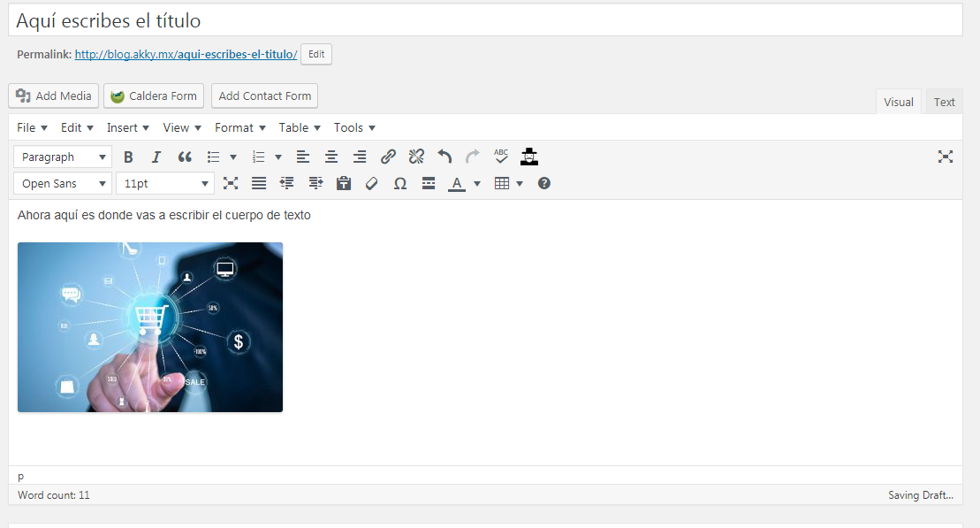Click the Edit permalink button
Image resolution: width=980 pixels, height=528 pixels.
point(316,54)
